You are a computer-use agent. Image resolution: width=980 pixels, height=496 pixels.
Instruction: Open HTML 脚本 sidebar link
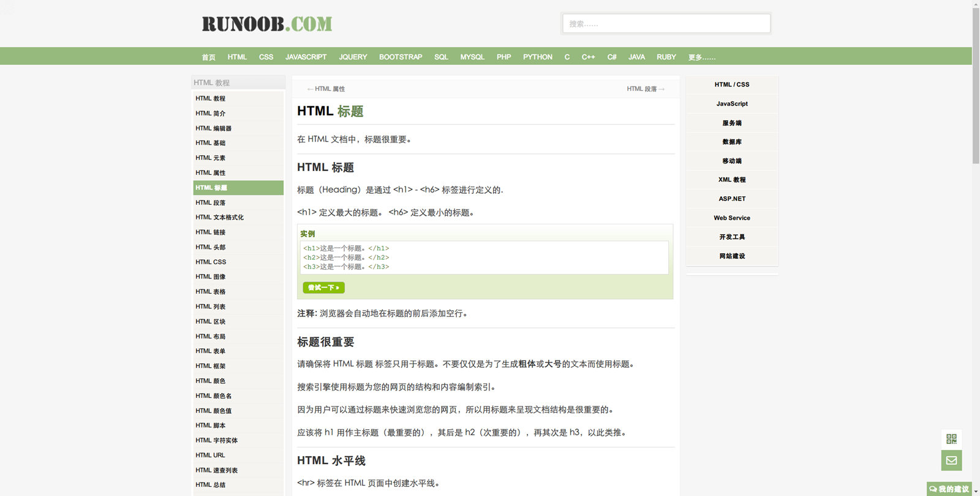coord(238,425)
